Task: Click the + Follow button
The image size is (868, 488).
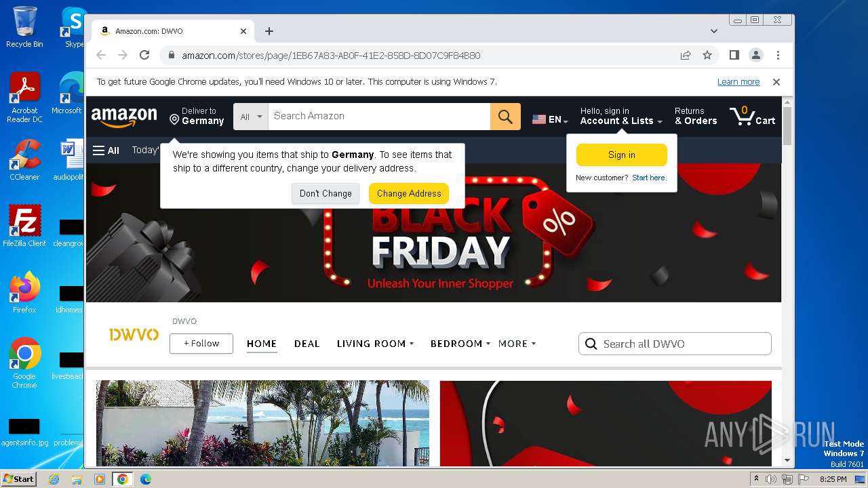Action: click(201, 344)
